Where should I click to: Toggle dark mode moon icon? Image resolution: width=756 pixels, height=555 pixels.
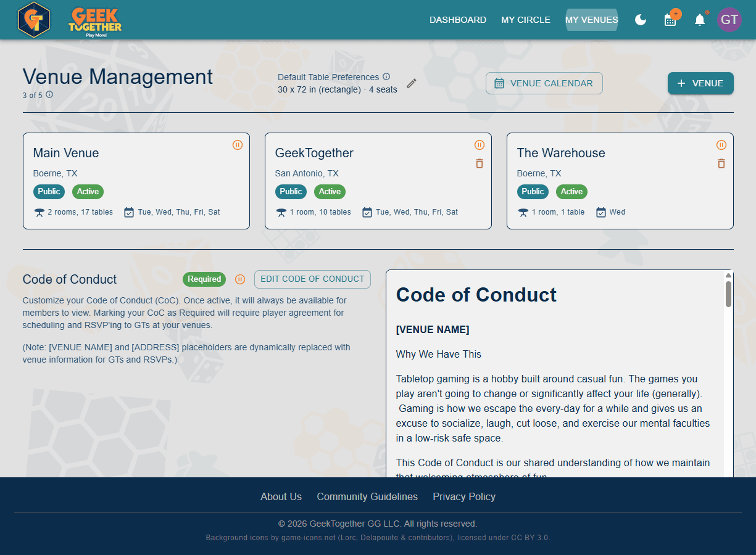pyautogui.click(x=641, y=20)
